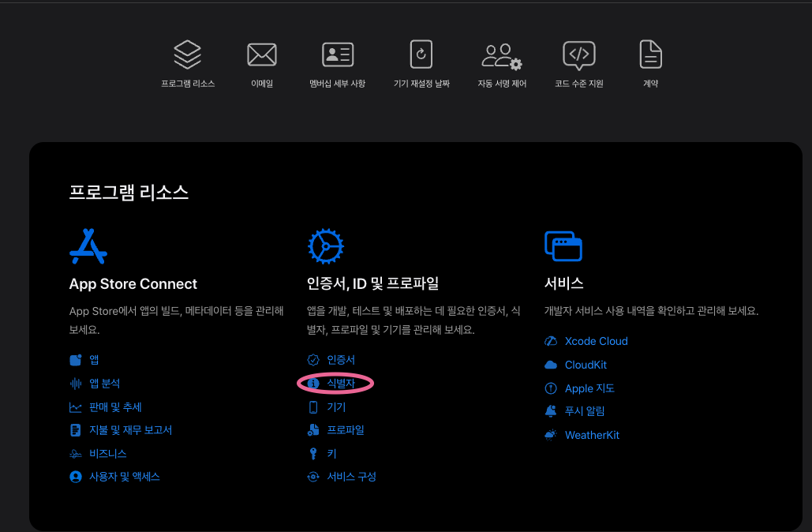Select the 이메일 label in top navigation

click(262, 84)
